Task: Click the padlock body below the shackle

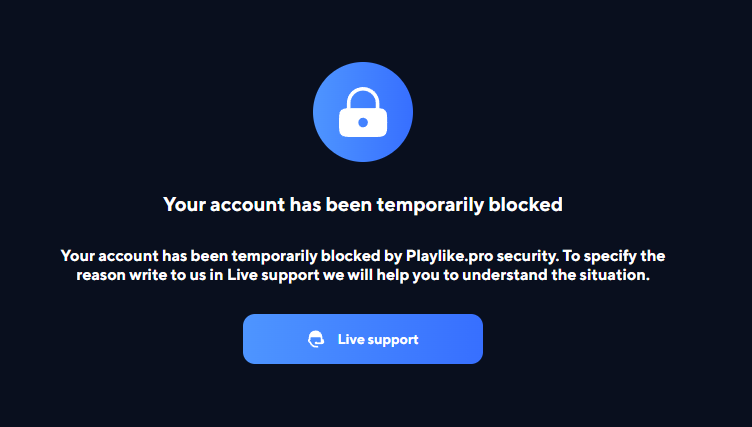Action: click(x=363, y=123)
